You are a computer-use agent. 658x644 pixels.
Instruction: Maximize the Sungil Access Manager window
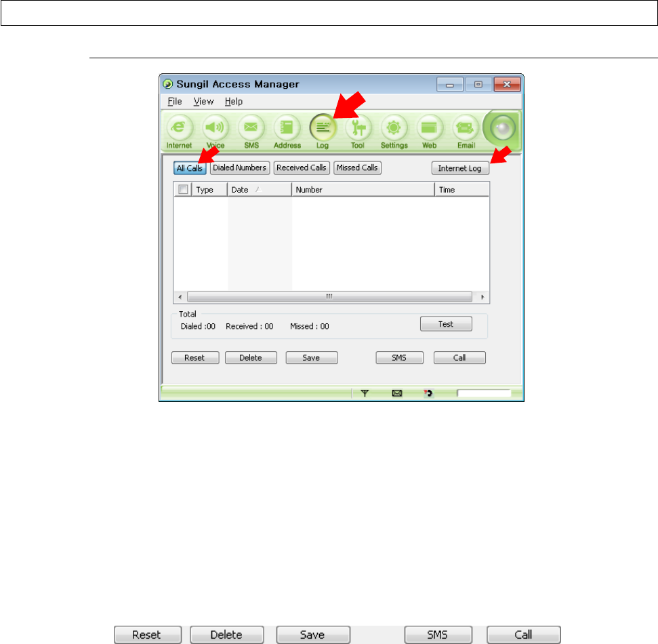478,84
